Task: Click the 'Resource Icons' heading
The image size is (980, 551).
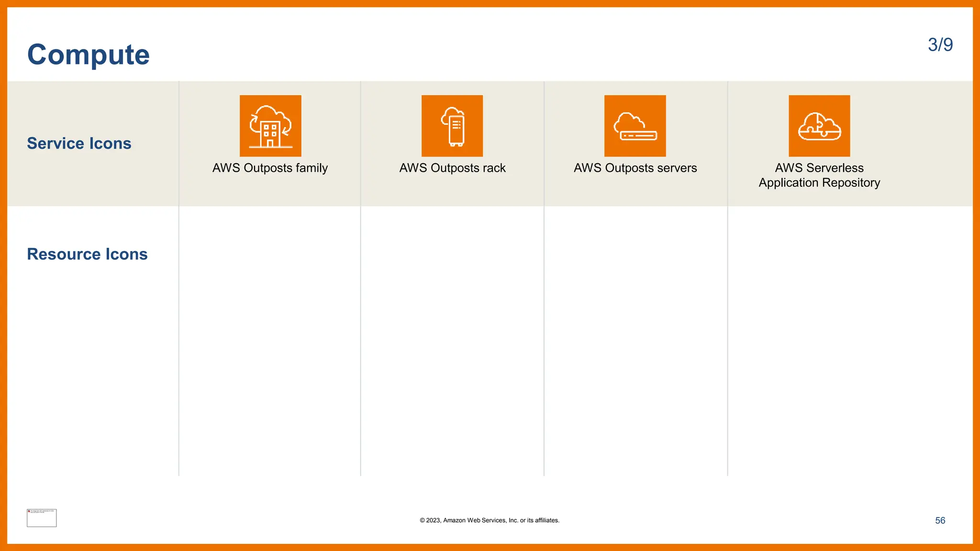Action: coord(87,254)
